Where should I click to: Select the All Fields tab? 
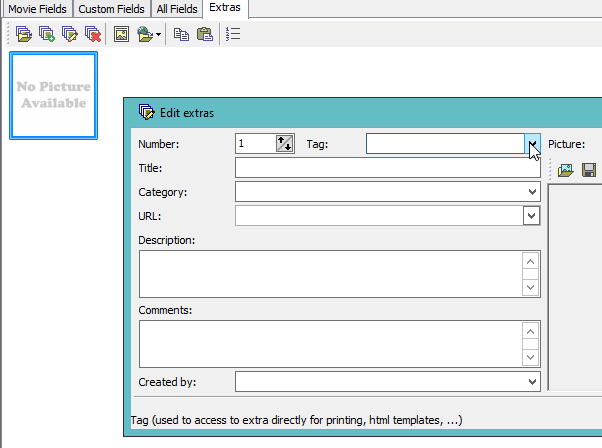(176, 9)
